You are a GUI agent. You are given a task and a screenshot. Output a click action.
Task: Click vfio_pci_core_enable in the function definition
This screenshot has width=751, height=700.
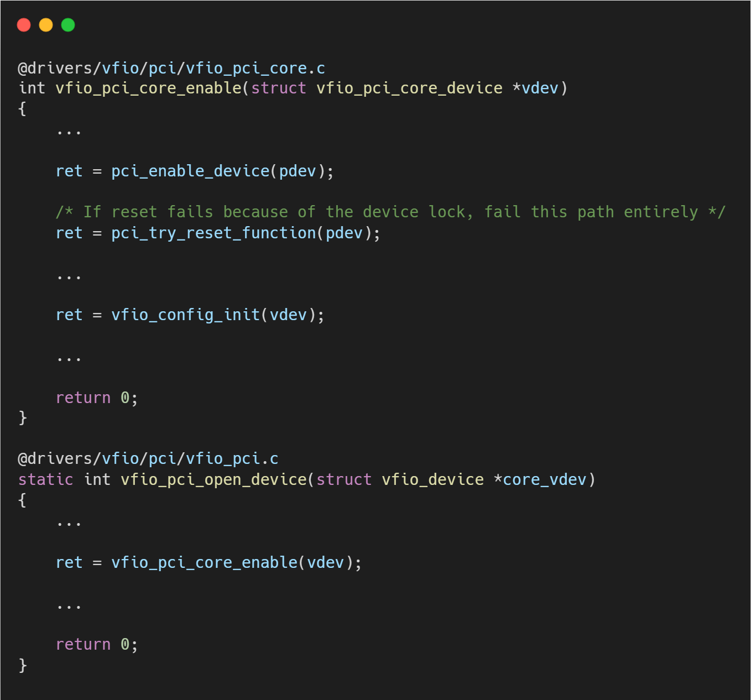(x=148, y=88)
